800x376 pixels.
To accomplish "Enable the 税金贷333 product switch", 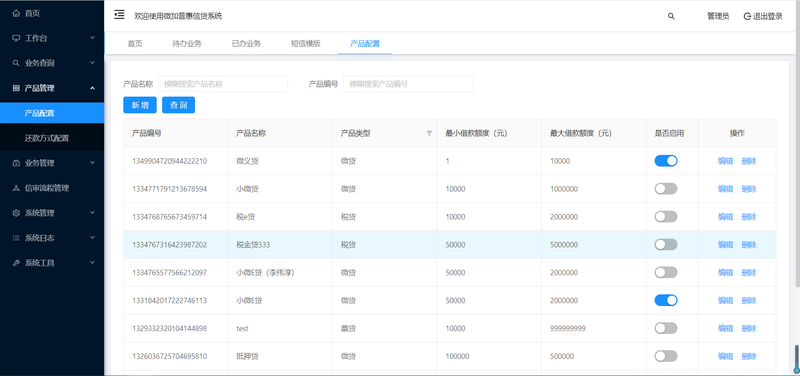I will 666,244.
